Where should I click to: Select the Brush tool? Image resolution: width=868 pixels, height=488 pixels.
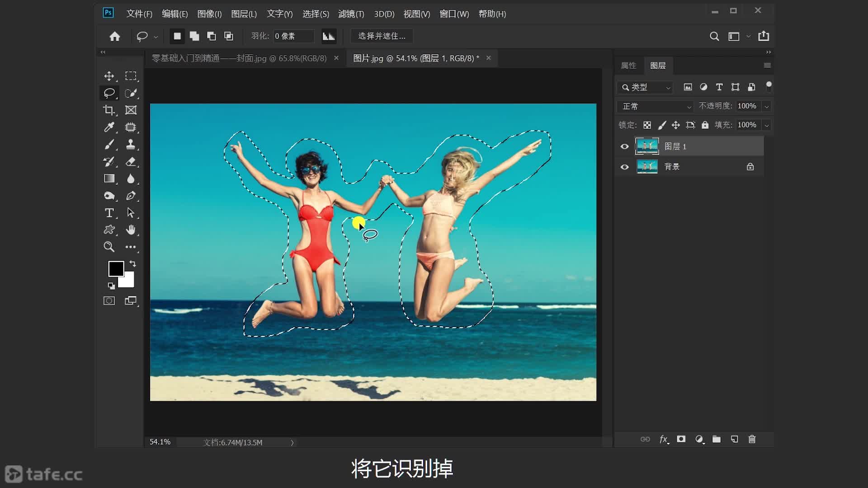[x=109, y=145]
